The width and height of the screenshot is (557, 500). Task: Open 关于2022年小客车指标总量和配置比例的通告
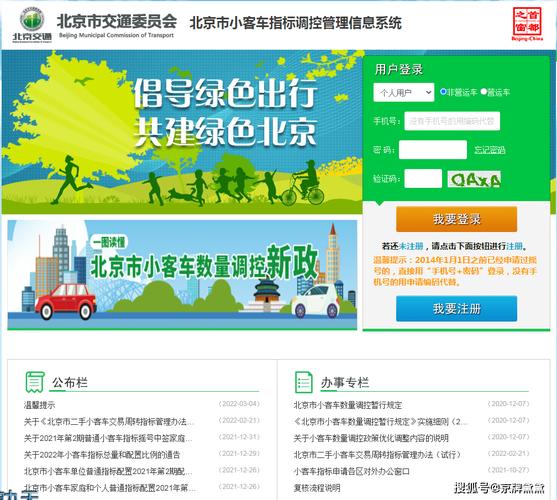102,455
